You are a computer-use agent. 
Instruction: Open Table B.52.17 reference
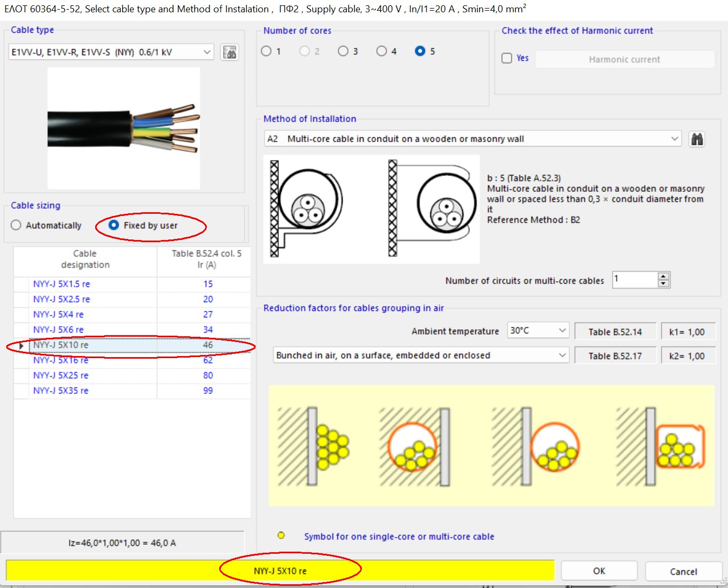click(x=615, y=355)
